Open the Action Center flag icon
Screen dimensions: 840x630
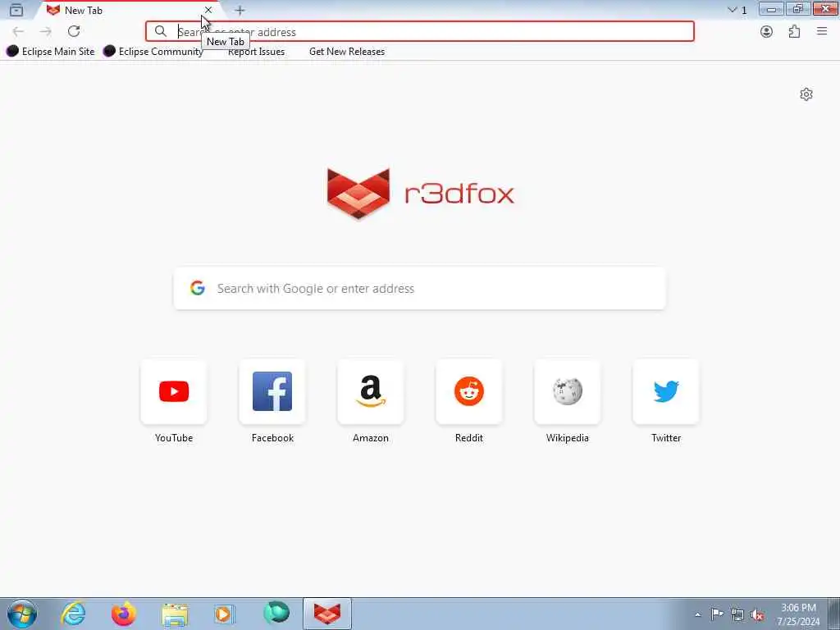point(717,614)
